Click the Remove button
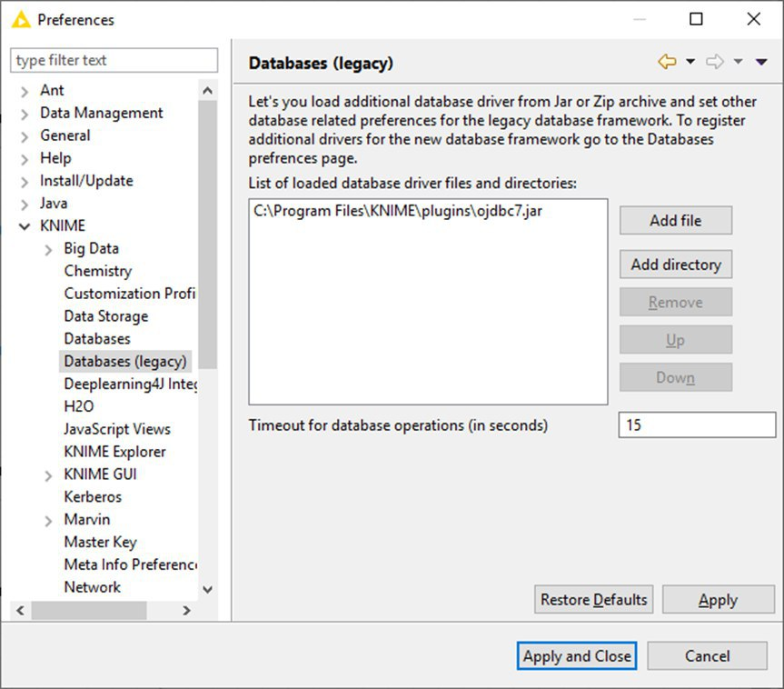 coord(676,302)
